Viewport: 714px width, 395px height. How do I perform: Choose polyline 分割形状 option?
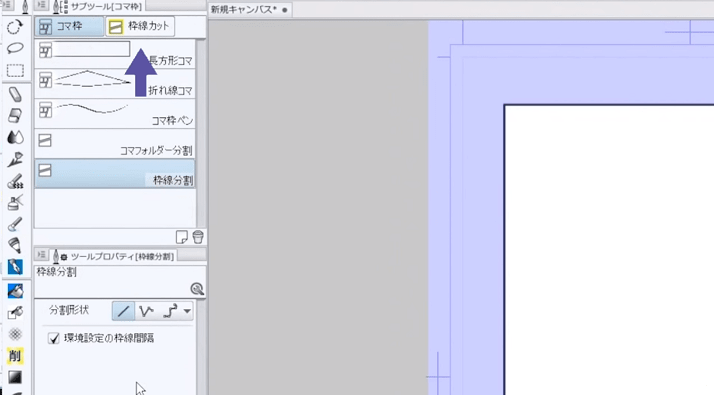(x=146, y=311)
